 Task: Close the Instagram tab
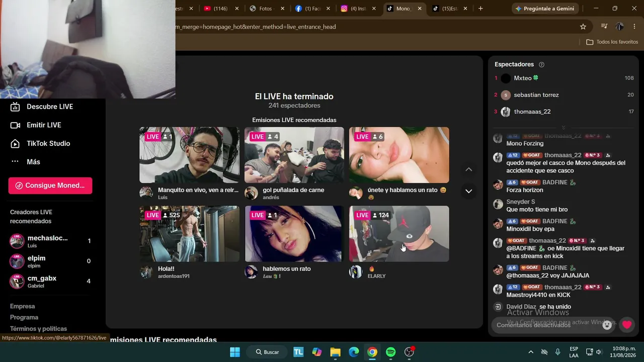[374, 9]
